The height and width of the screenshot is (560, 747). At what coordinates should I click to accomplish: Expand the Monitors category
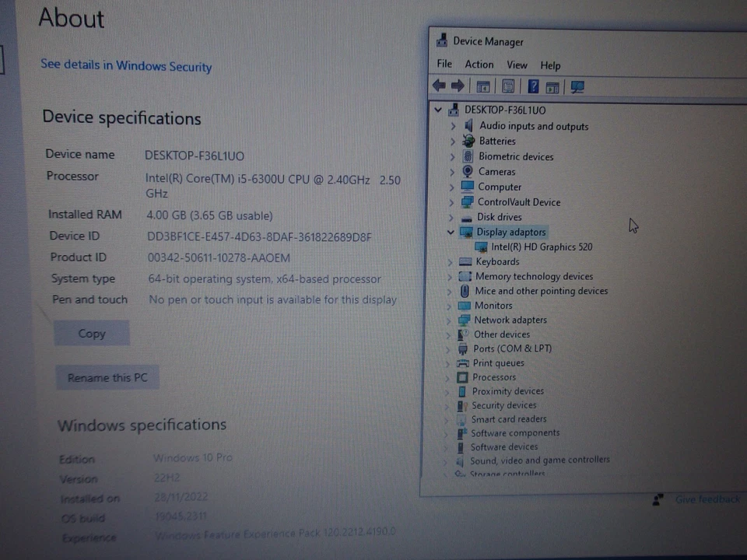(451, 305)
